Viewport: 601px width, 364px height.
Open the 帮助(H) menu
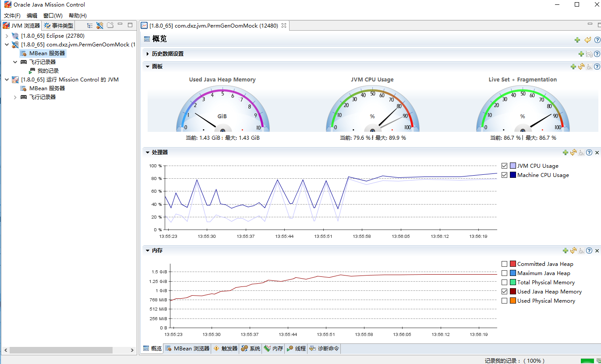click(78, 16)
